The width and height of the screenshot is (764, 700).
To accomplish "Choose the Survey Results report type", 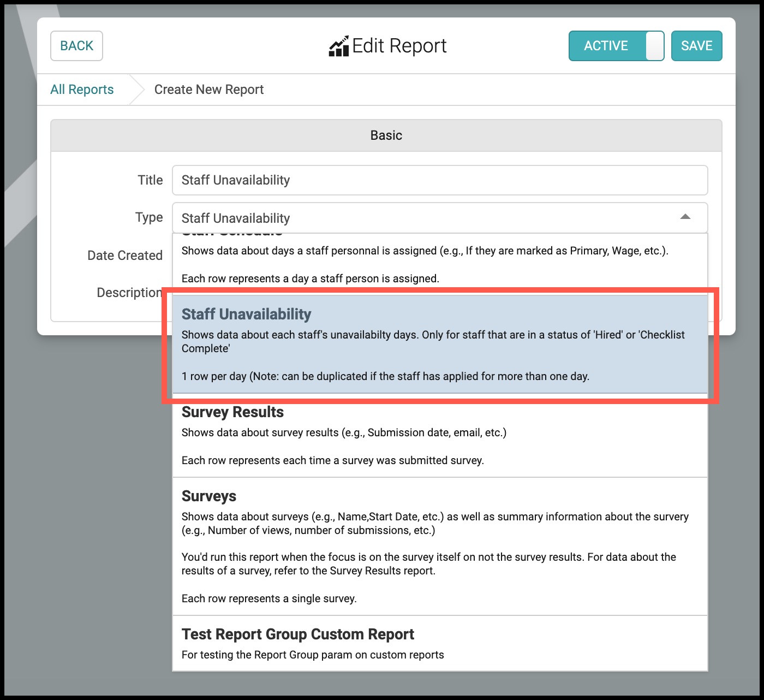I will click(x=440, y=436).
